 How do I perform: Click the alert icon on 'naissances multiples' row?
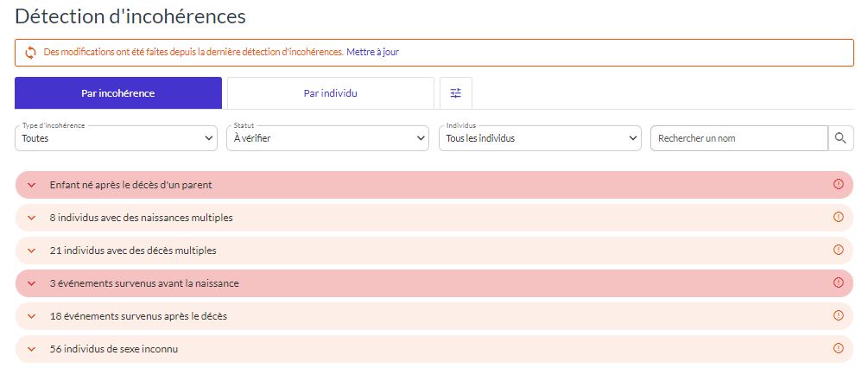(838, 217)
